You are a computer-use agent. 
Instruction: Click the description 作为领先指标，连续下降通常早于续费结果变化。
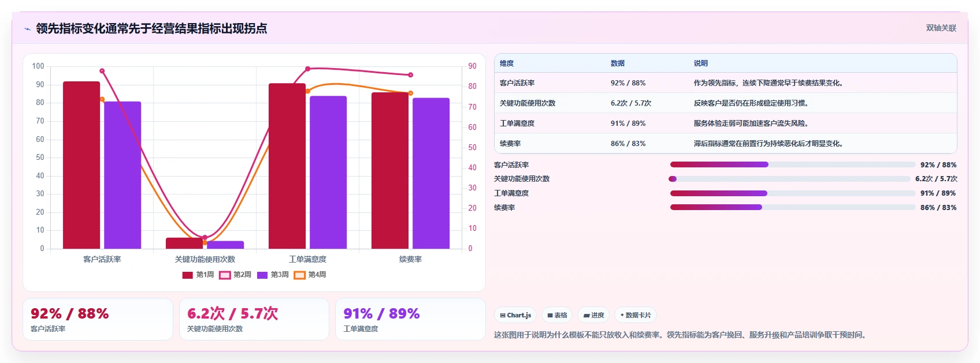[770, 83]
